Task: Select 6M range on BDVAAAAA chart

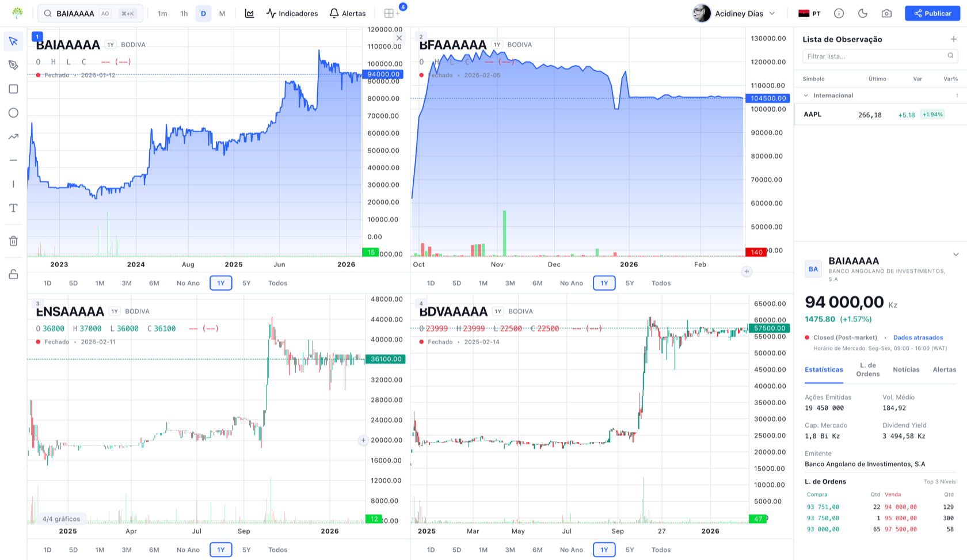Action: click(x=537, y=550)
